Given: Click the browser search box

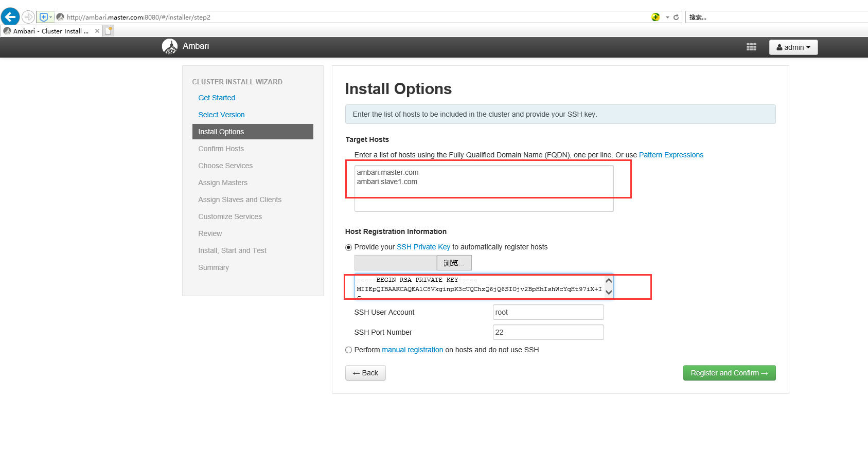Looking at the screenshot, I should click(x=776, y=17).
